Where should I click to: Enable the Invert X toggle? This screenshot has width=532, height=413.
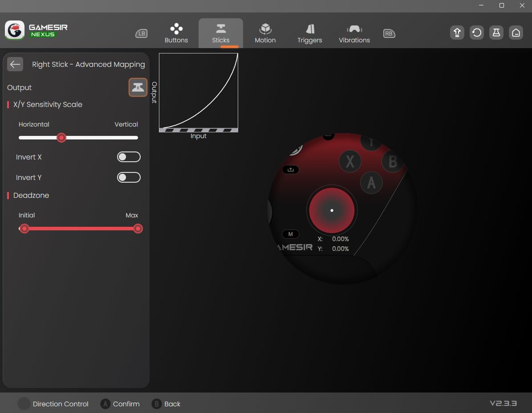(x=129, y=157)
